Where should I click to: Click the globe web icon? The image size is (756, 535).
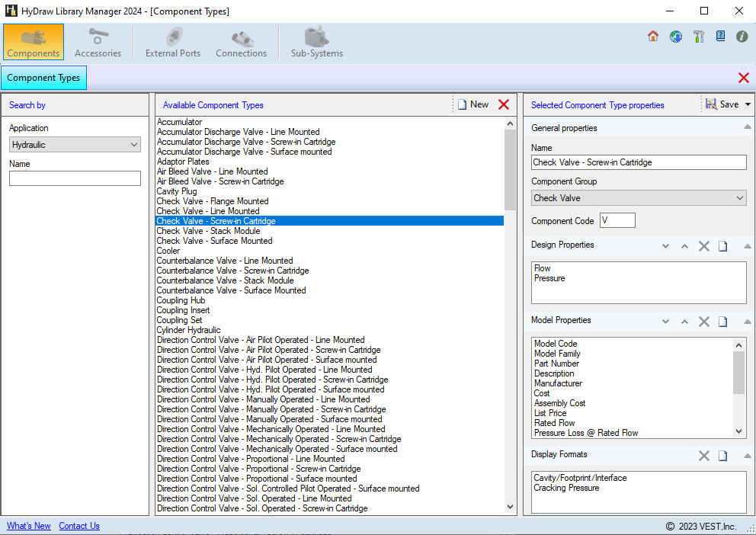[x=676, y=36]
